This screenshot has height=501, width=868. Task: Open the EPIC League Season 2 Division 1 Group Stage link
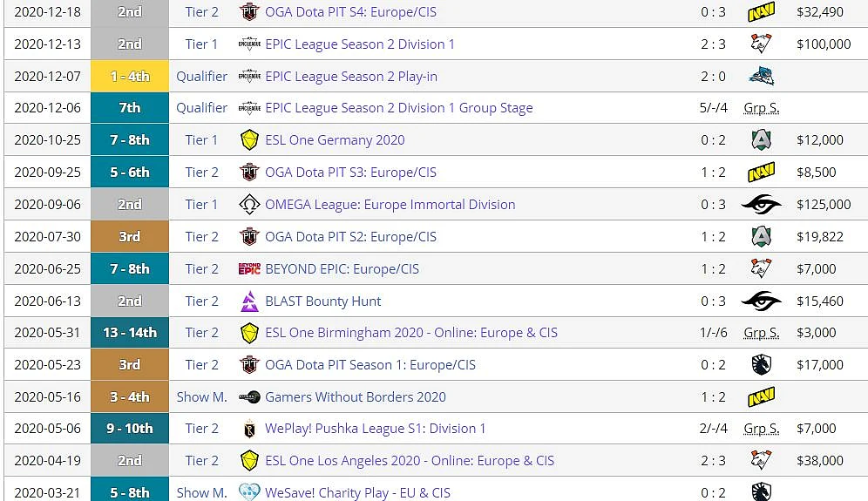point(398,108)
